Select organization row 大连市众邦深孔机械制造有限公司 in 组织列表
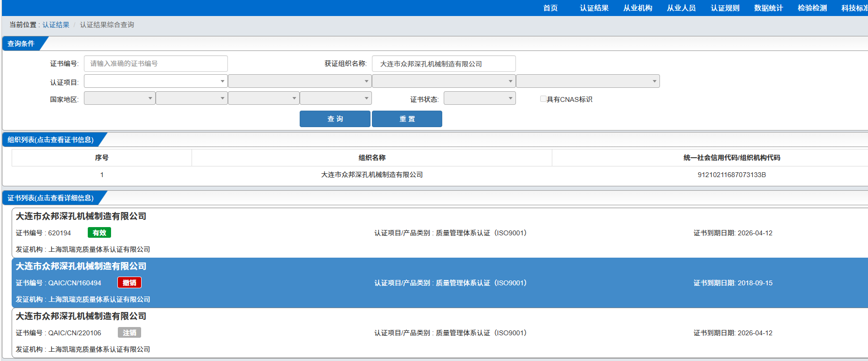This screenshot has height=361, width=868. click(372, 175)
